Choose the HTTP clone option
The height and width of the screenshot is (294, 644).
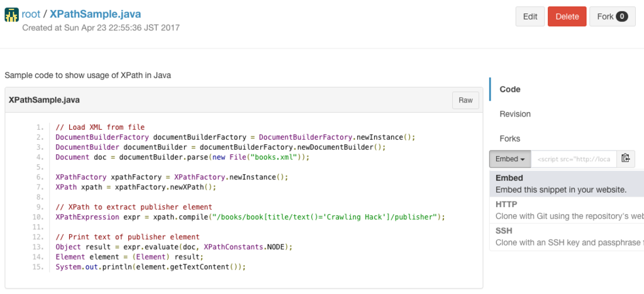[x=567, y=210]
